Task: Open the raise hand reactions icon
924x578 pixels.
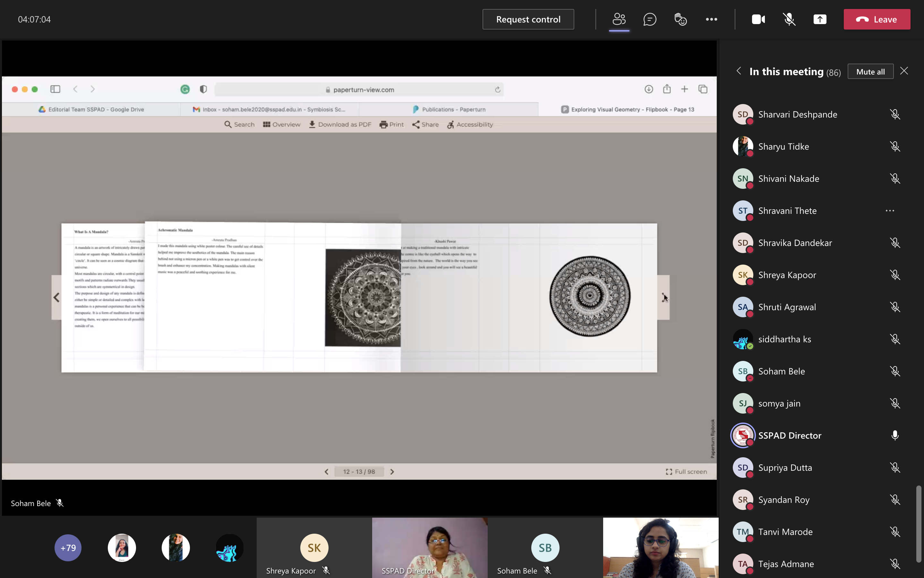Action: point(680,19)
